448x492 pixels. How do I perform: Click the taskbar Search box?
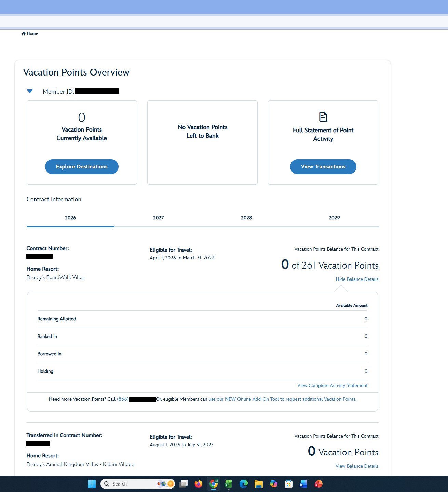tap(138, 484)
